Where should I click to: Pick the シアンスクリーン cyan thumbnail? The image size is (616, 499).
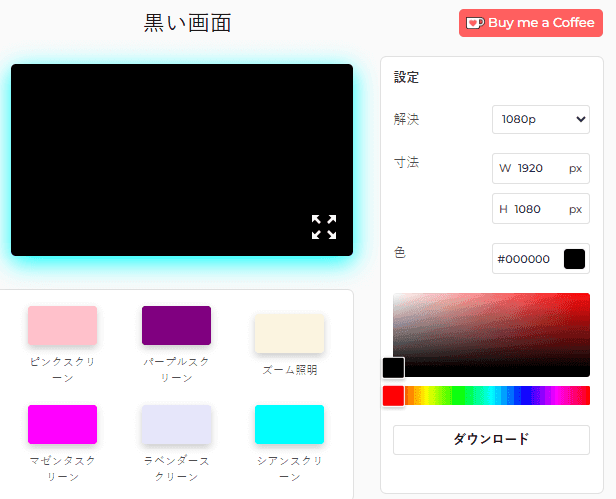[289, 425]
